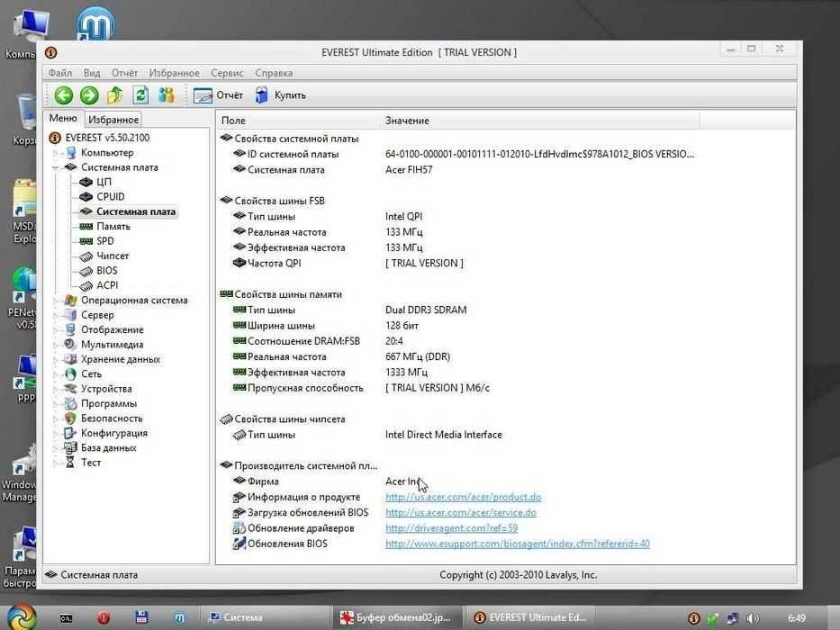The height and width of the screenshot is (630, 840).
Task: Select ЦП tree item
Action: 104,182
